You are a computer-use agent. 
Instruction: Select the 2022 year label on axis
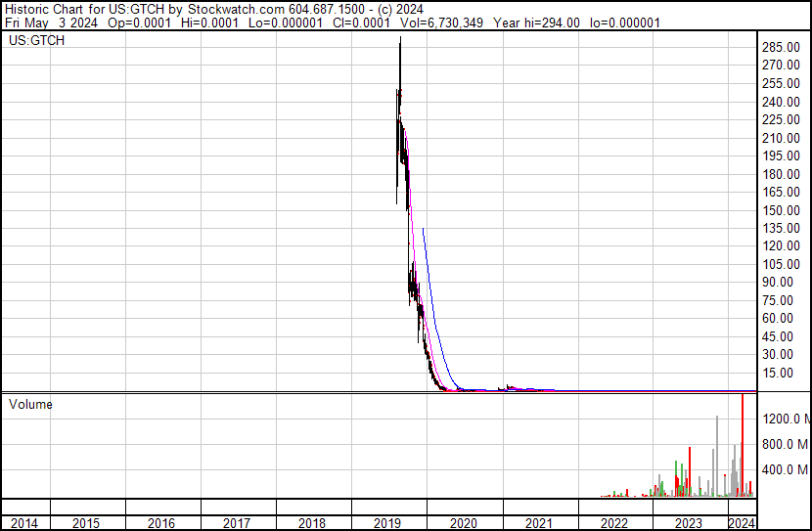[614, 523]
